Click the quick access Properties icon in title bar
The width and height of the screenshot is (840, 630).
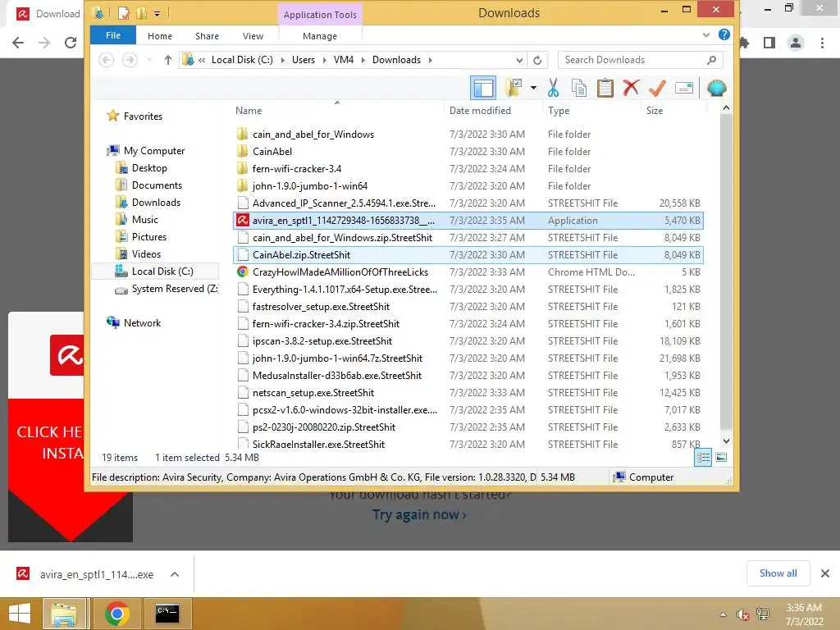click(124, 13)
